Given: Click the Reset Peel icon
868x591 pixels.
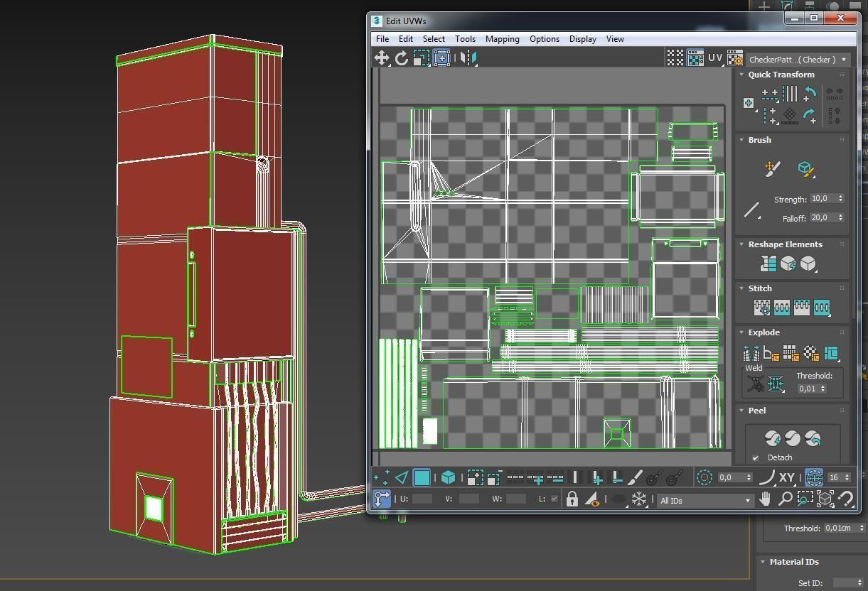Looking at the screenshot, I should click(813, 438).
